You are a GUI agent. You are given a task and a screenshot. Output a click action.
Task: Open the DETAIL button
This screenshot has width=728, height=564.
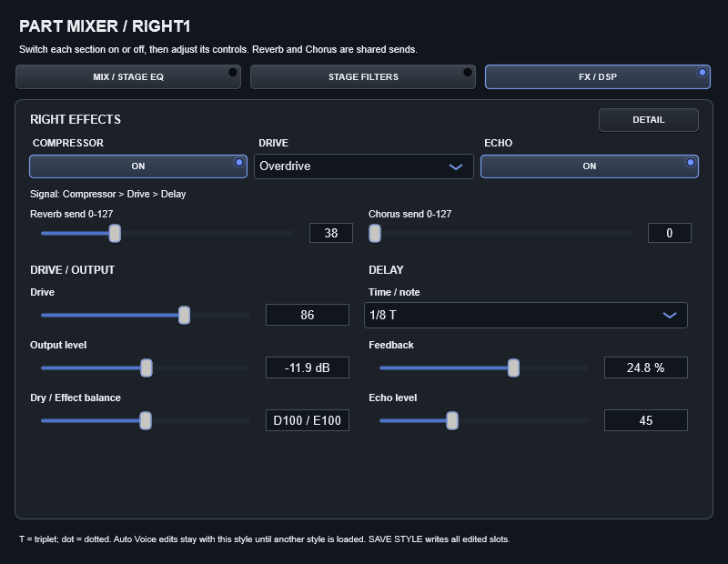[649, 120]
